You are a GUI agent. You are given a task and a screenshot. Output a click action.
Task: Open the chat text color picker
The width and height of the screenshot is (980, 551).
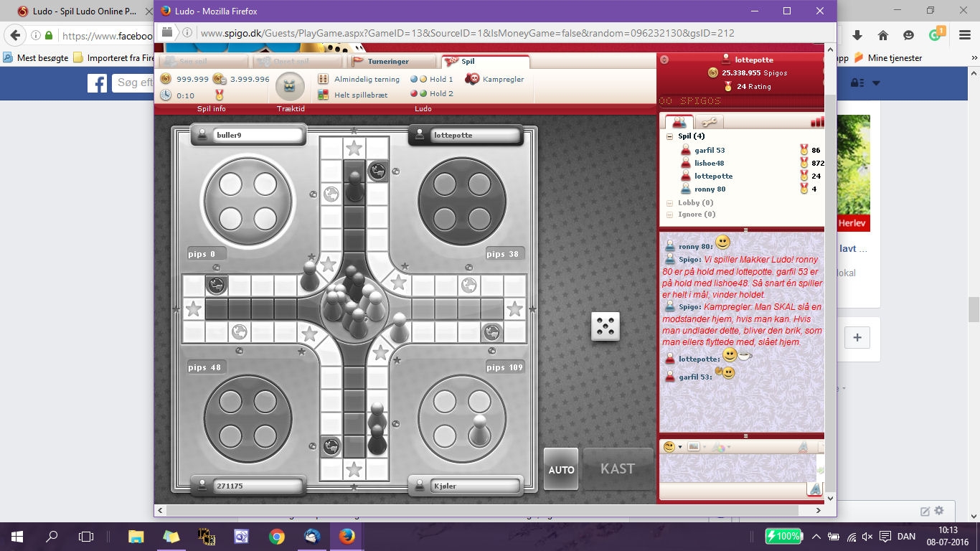(x=718, y=446)
